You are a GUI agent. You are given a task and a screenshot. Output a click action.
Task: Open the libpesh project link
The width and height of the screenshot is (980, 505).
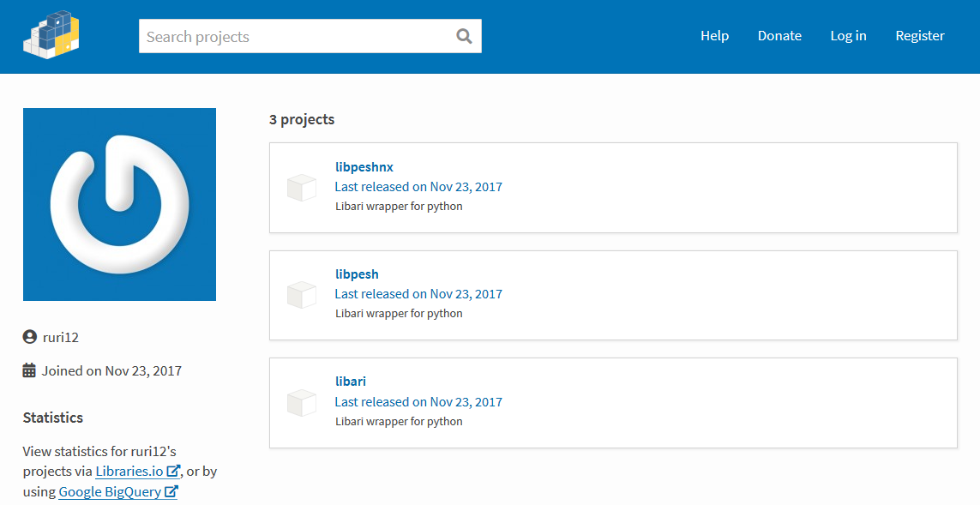[357, 274]
